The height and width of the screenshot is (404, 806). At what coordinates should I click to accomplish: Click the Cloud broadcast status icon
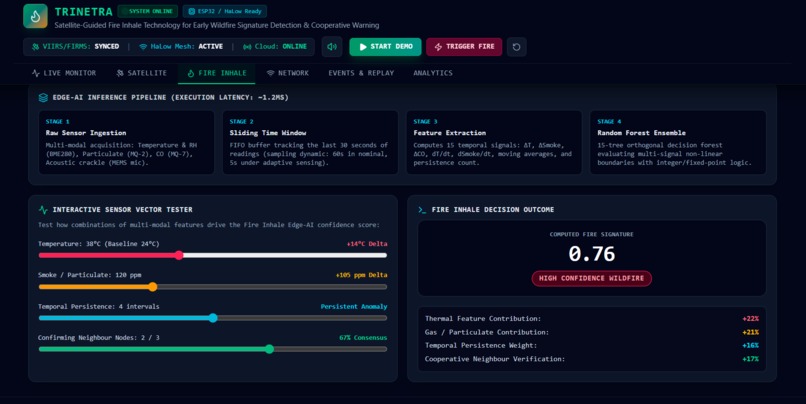pos(247,47)
